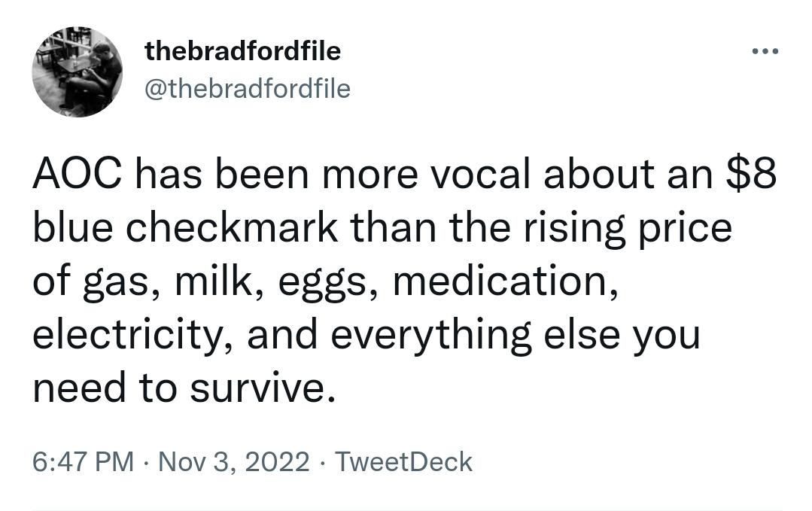Viewport: 812px width, 511px height.
Task: Click the 6:47 PM timestamp
Action: tap(83, 462)
